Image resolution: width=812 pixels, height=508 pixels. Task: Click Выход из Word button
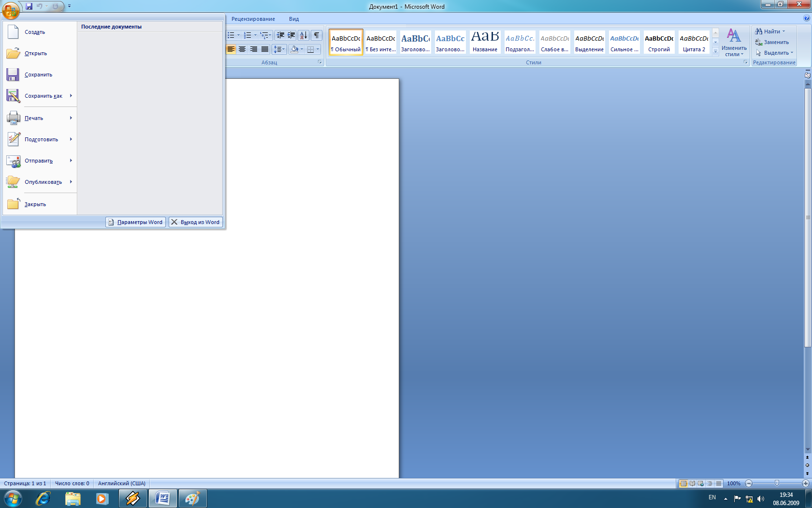pyautogui.click(x=195, y=222)
